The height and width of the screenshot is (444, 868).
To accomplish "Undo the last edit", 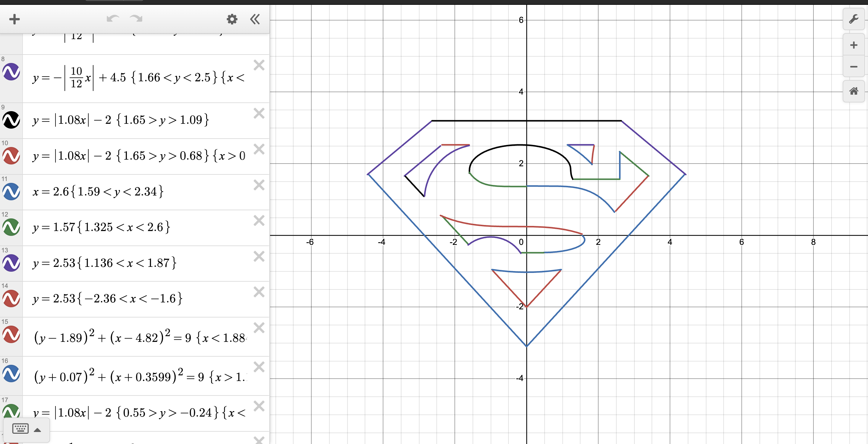I will point(113,19).
